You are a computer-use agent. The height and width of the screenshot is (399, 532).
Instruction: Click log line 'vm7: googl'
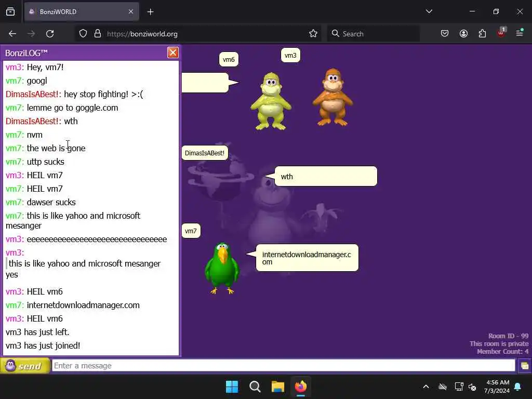26,81
